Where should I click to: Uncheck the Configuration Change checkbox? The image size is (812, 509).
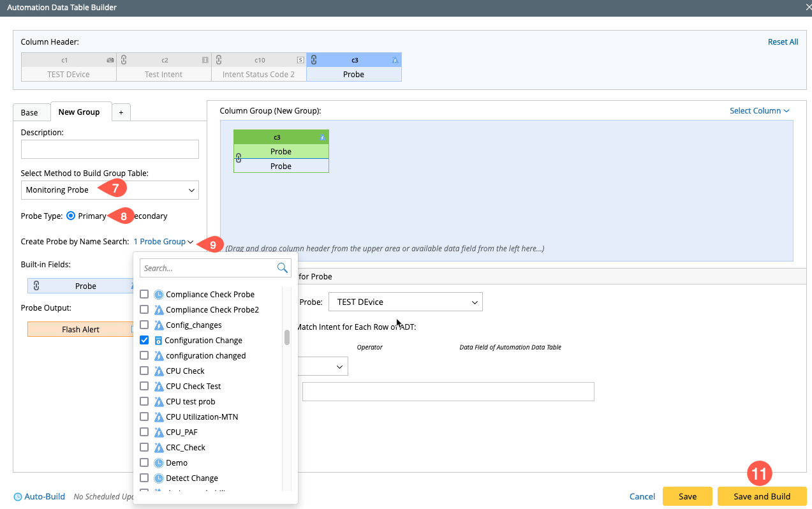pos(144,340)
